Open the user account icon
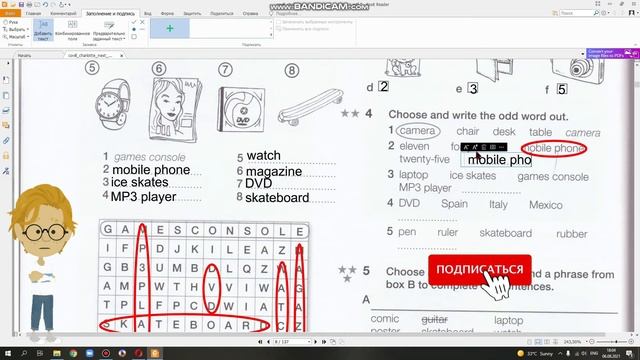The image size is (640, 360). coord(631,13)
